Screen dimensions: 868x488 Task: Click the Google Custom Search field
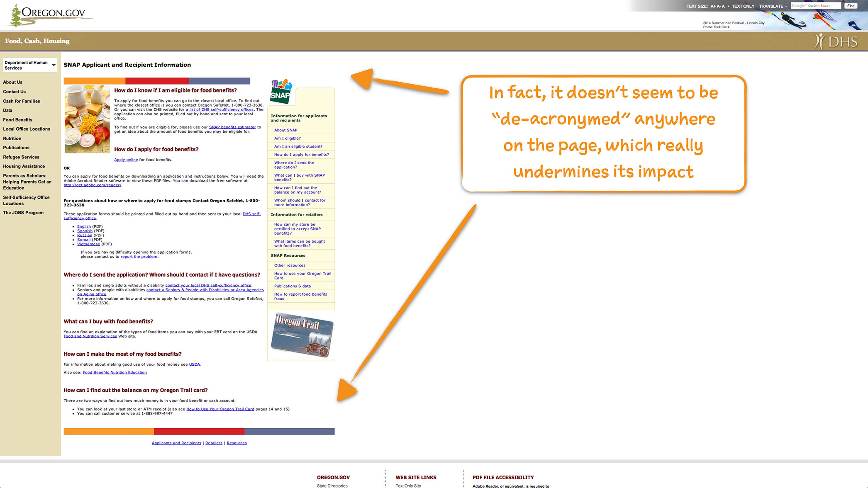(815, 6)
